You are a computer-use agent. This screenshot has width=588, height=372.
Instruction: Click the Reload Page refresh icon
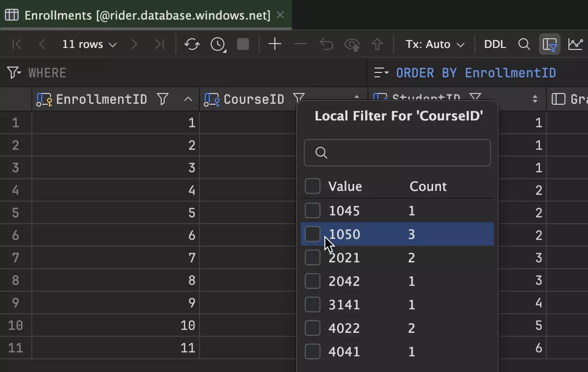192,45
